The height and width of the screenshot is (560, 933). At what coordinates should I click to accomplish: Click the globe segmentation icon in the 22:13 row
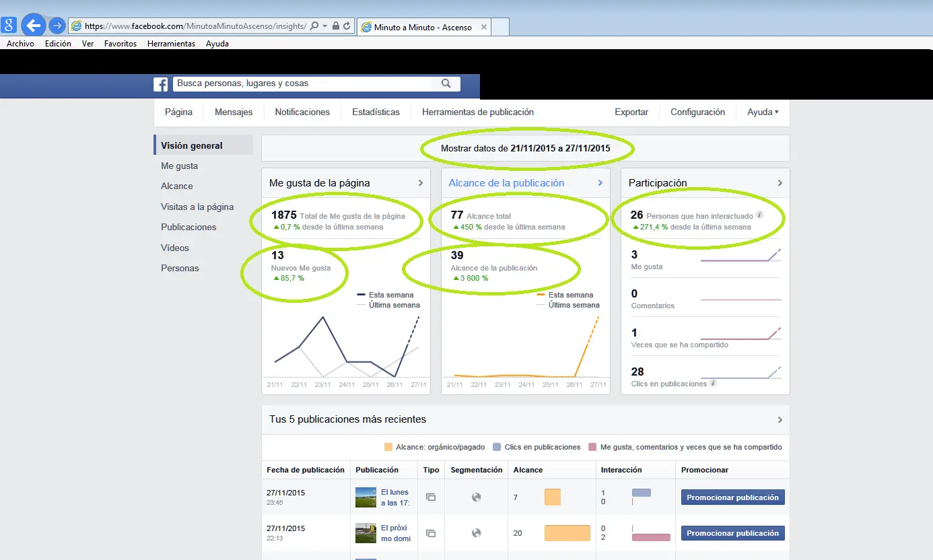click(x=477, y=533)
